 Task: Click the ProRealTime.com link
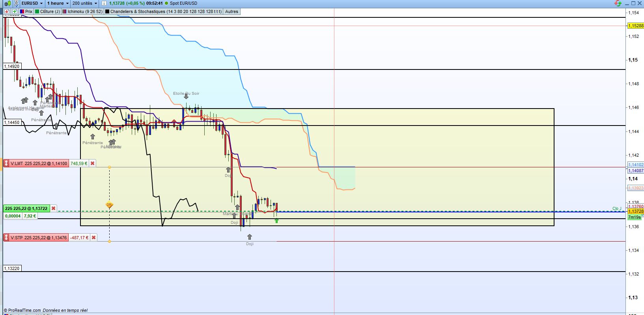coord(24,310)
